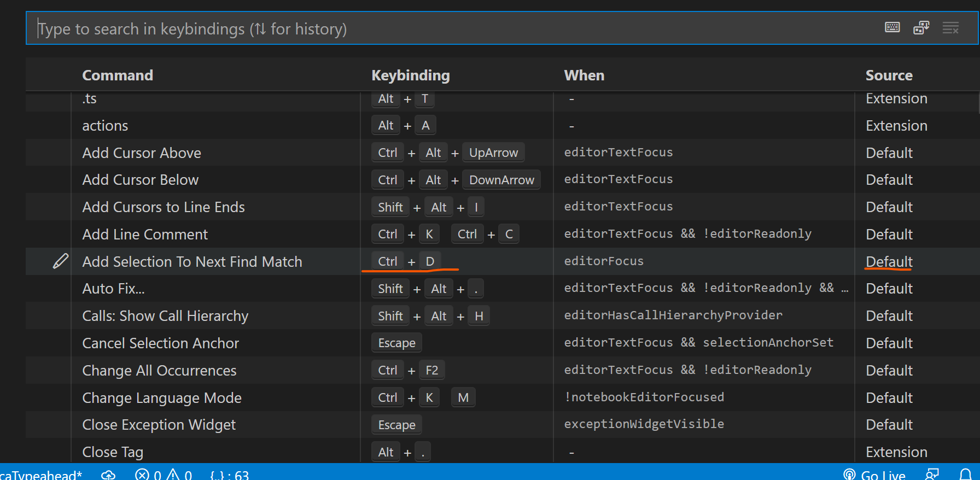The image size is (980, 480).
Task: Click the {..}: 63 status bar entry
Action: [230, 475]
